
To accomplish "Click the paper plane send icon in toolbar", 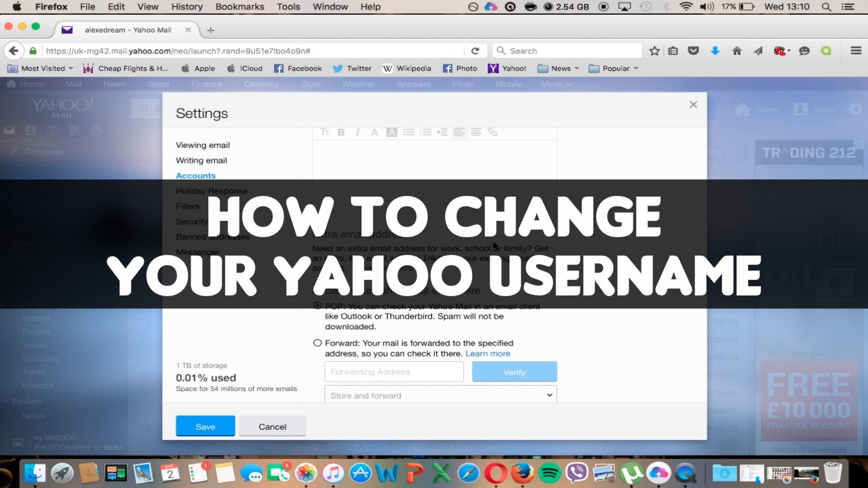I will (758, 51).
